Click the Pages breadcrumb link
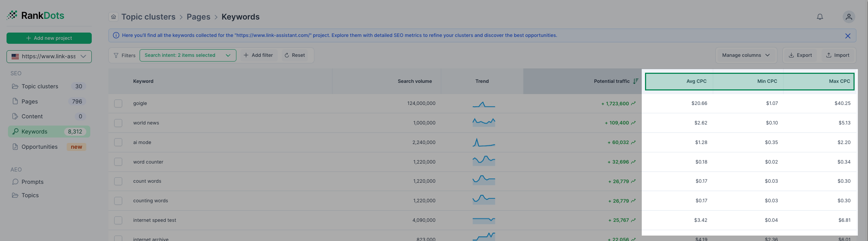The height and width of the screenshot is (241, 868). [198, 17]
